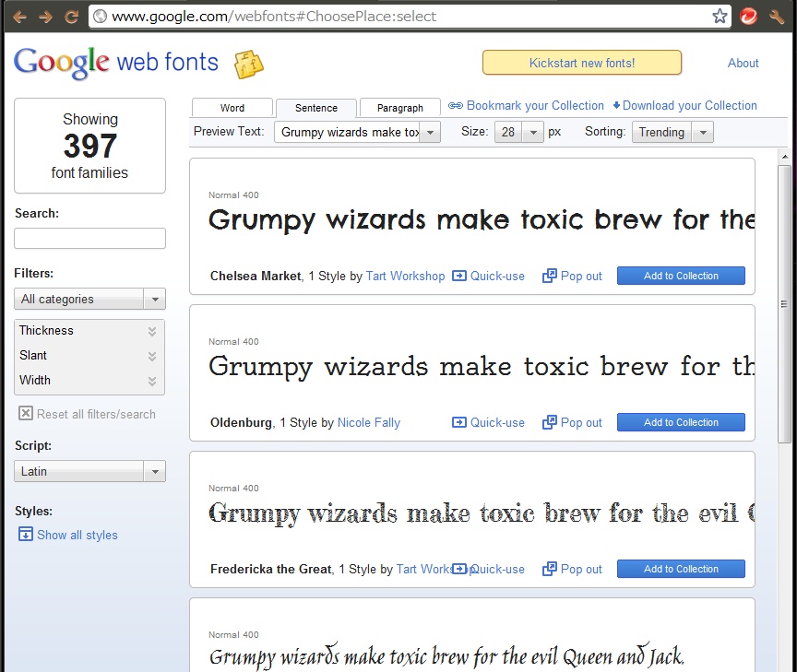Click the Oldenburg font preview sentence
Image resolution: width=797 pixels, height=672 pixels.
tap(482, 367)
